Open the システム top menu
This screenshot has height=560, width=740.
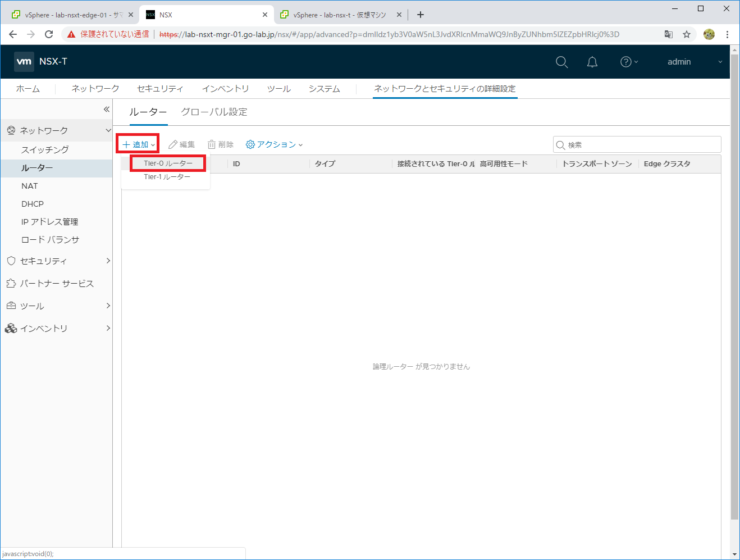(324, 89)
